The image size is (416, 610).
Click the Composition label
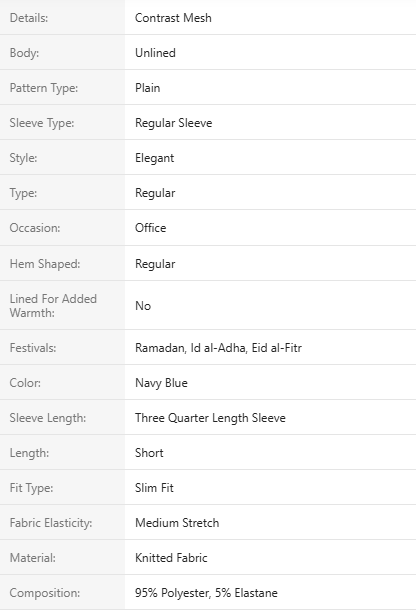45,593
